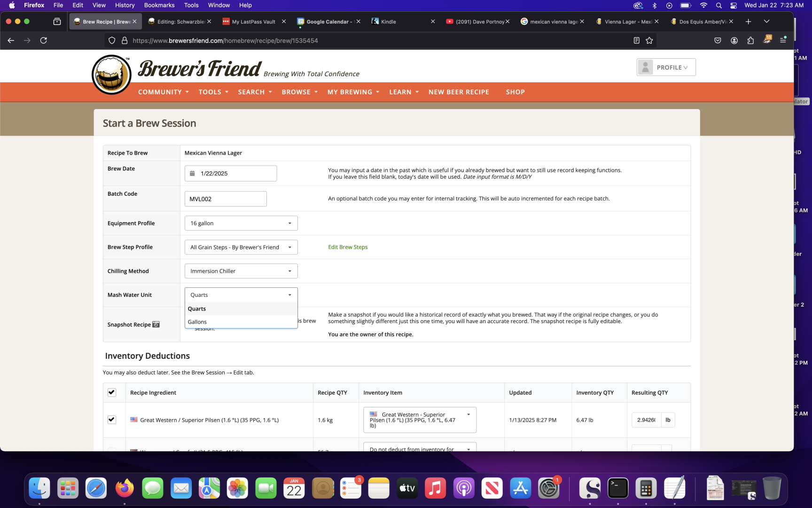Image resolution: width=812 pixels, height=508 pixels.
Task: Click the camera icon beside Snapshot Recipe
Action: [x=156, y=325]
